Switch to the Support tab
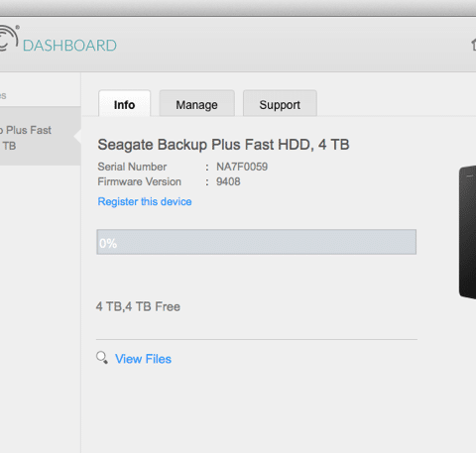The image size is (476, 453). [280, 103]
